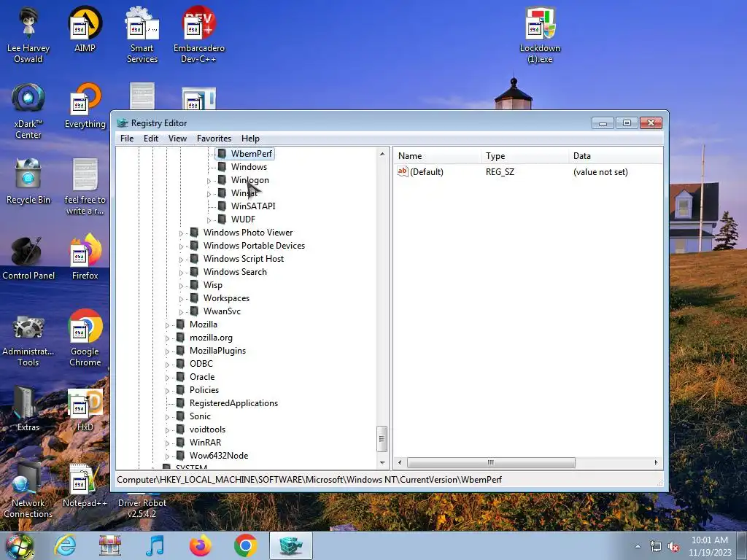Click the value pane scroll left arrow
747x560 pixels.
tap(400, 462)
